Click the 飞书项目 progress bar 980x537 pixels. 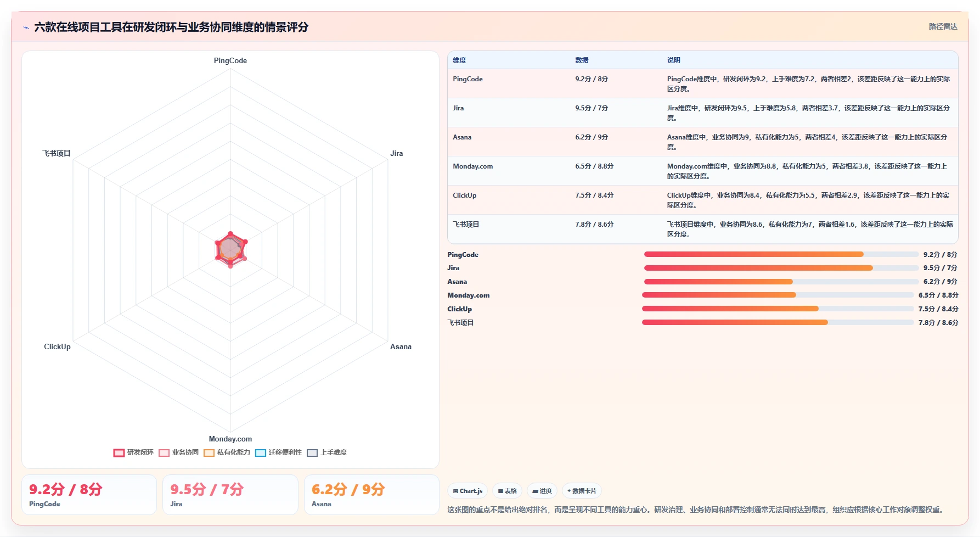click(778, 322)
